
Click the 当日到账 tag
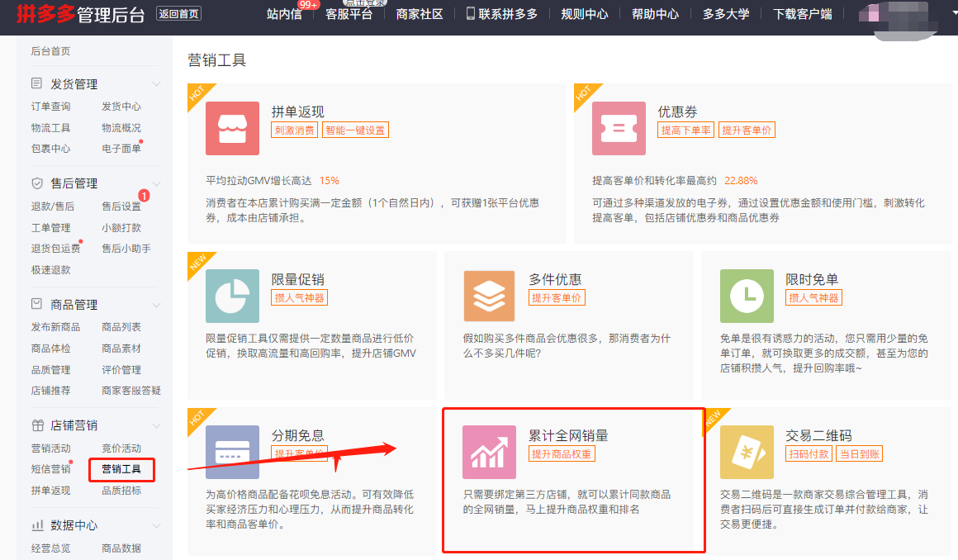click(x=859, y=454)
